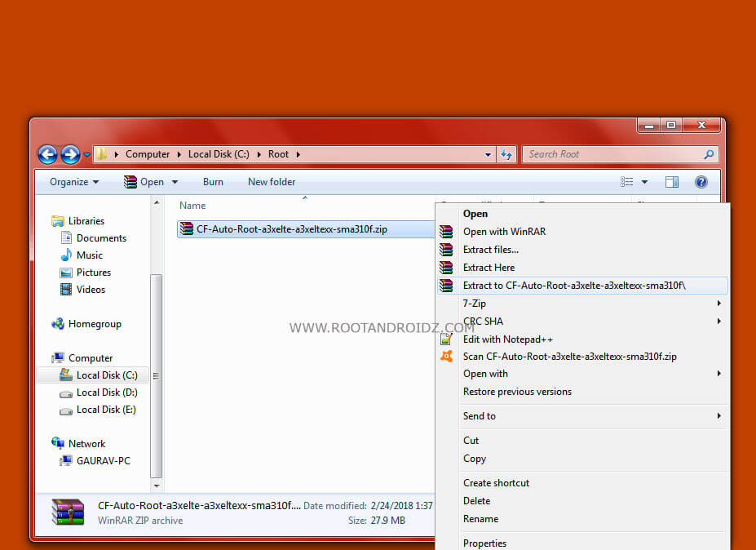Open the Organize toolbar menu

73,182
